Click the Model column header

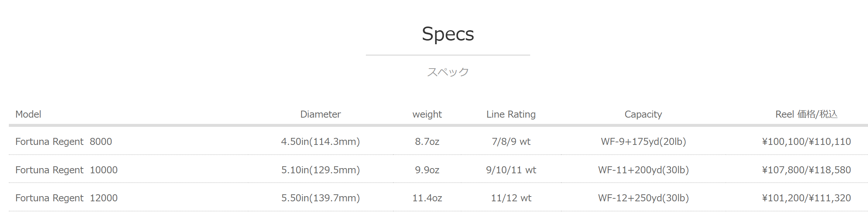(x=28, y=114)
